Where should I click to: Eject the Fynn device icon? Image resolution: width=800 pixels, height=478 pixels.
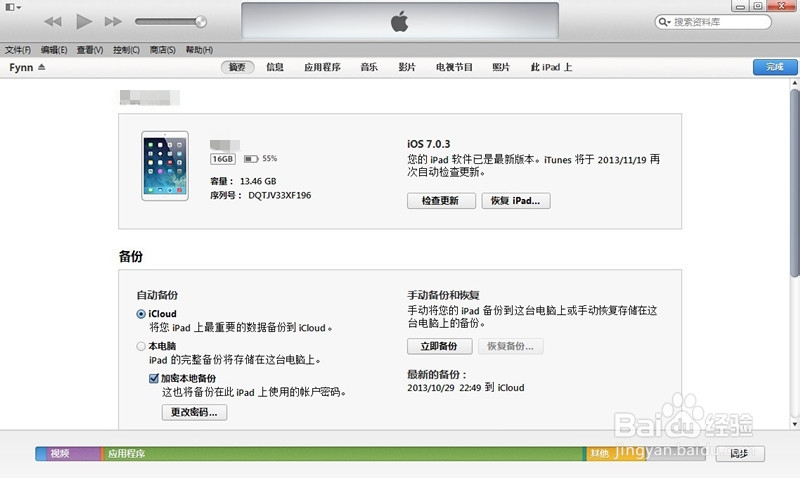point(41,67)
